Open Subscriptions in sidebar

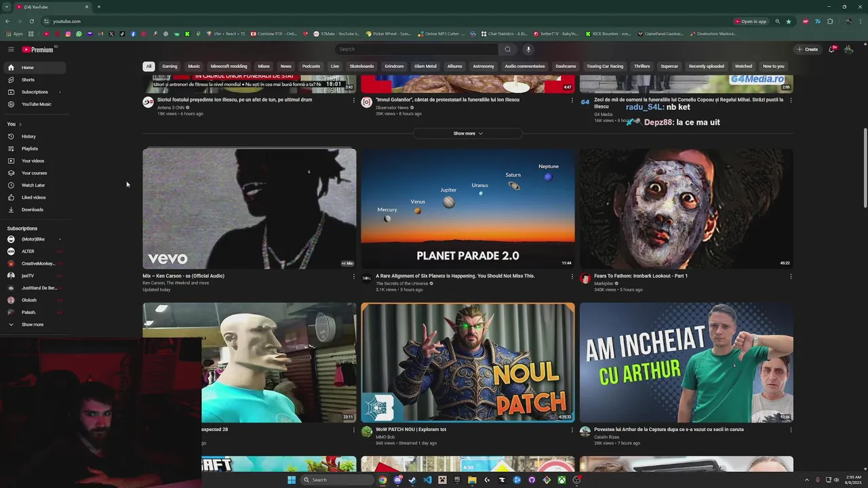click(33, 92)
